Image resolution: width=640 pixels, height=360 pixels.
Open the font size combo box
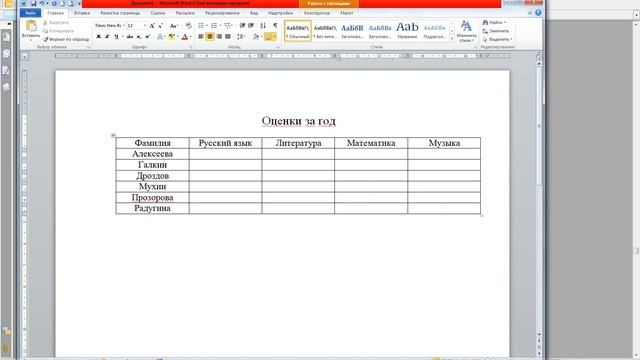click(x=137, y=26)
